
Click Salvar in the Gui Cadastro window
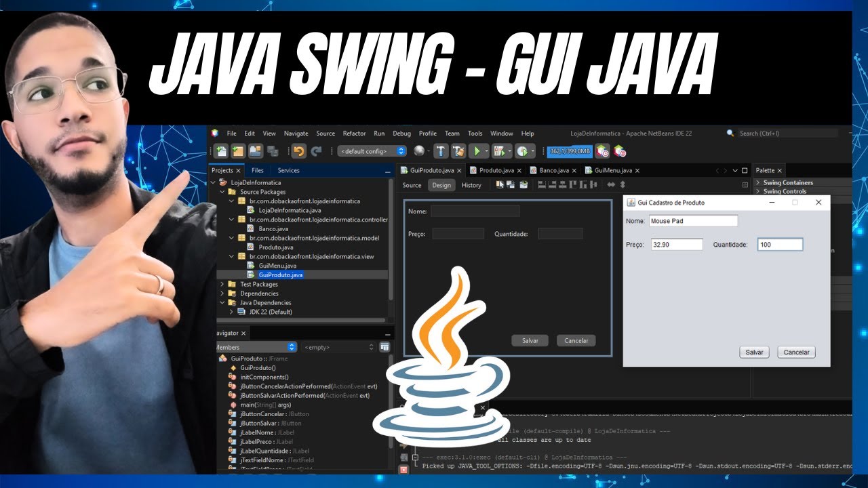[755, 352]
